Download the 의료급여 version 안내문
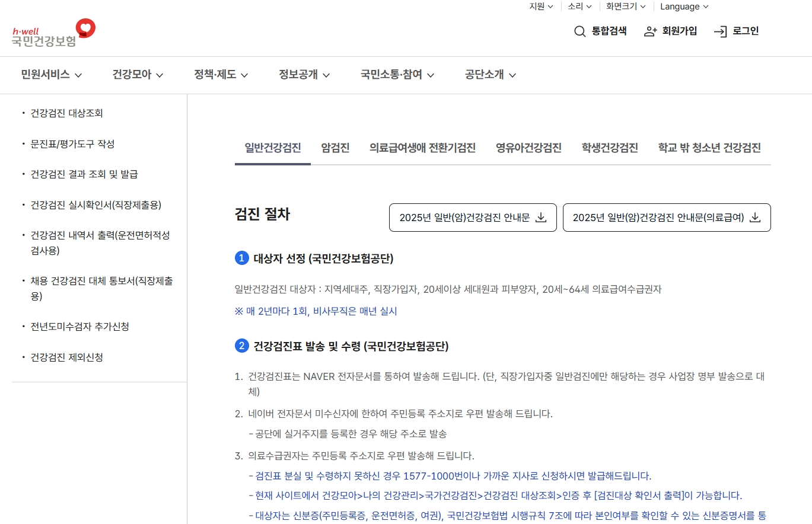The image size is (812, 524). (666, 218)
